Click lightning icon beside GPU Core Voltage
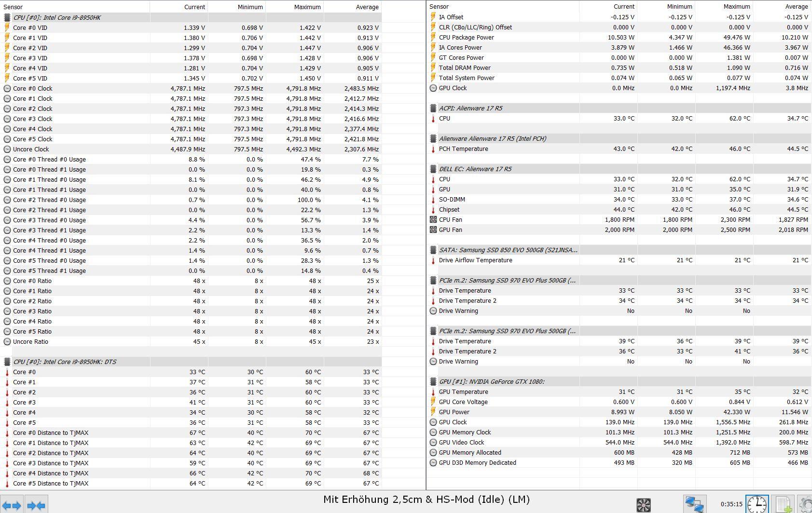Screen dimensions: 812x513 (433, 402)
